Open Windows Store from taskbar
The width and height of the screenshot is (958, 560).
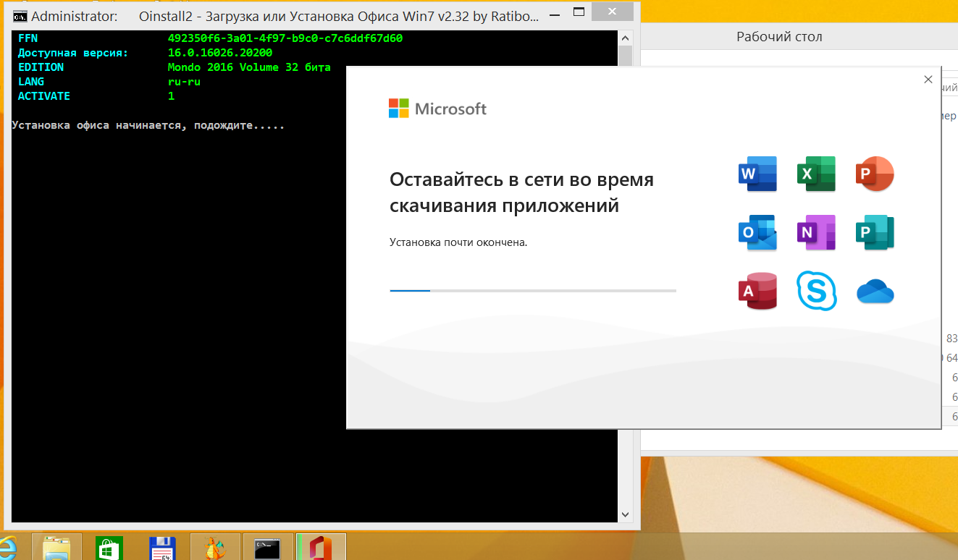click(x=109, y=548)
